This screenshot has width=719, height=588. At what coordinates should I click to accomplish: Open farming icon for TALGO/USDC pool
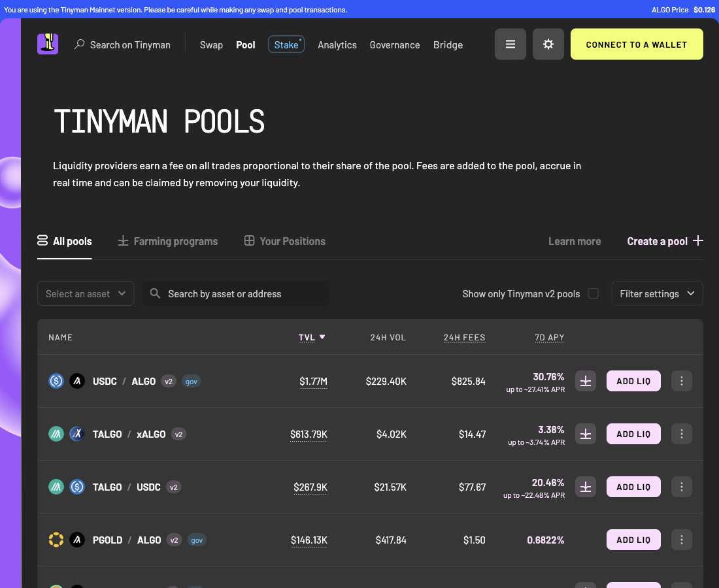click(x=586, y=487)
